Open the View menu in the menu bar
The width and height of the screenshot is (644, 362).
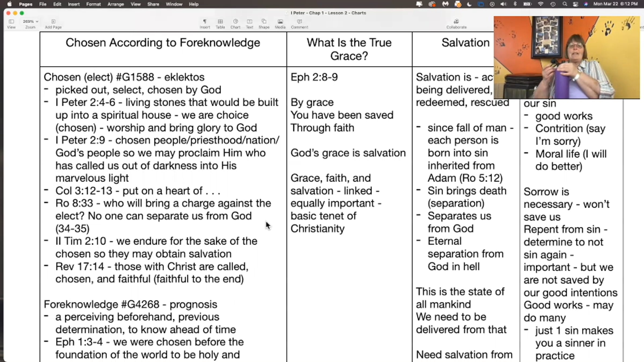pos(136,4)
